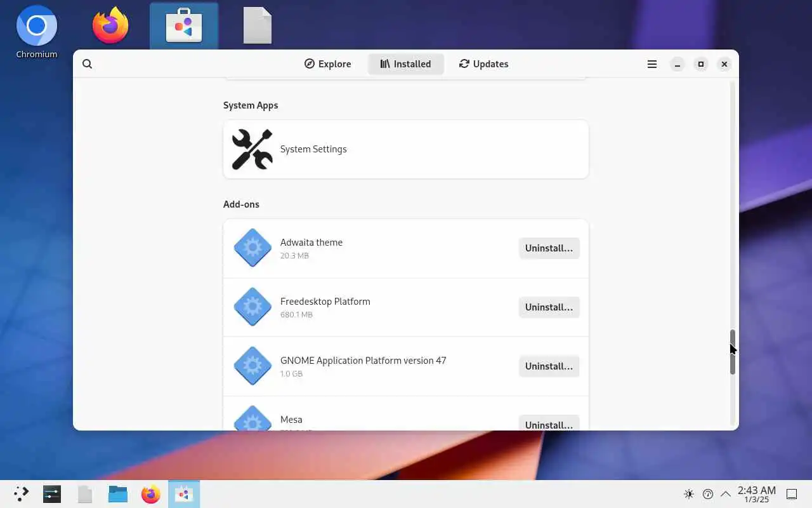Close the Software window
This screenshot has height=508, width=812.
(724, 64)
